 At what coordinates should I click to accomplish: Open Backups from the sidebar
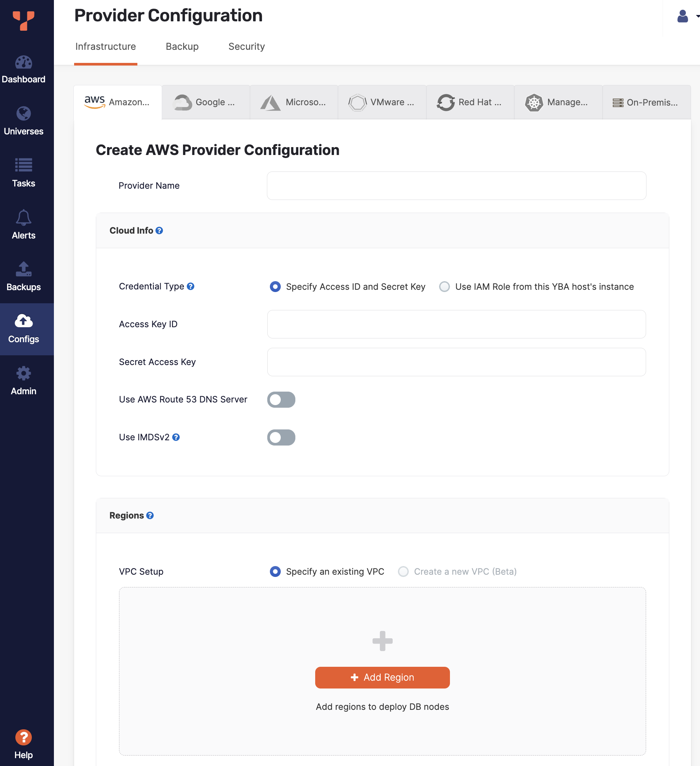coord(24,277)
